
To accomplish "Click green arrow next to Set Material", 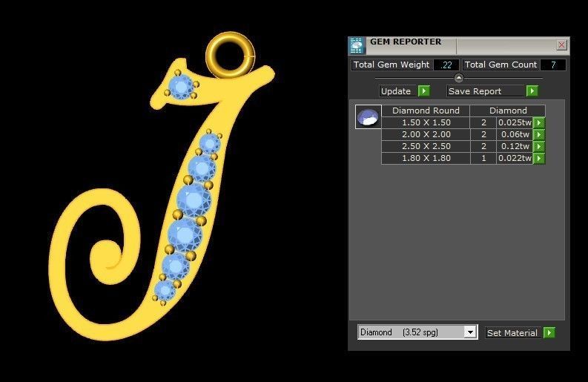I will pyautogui.click(x=549, y=333).
